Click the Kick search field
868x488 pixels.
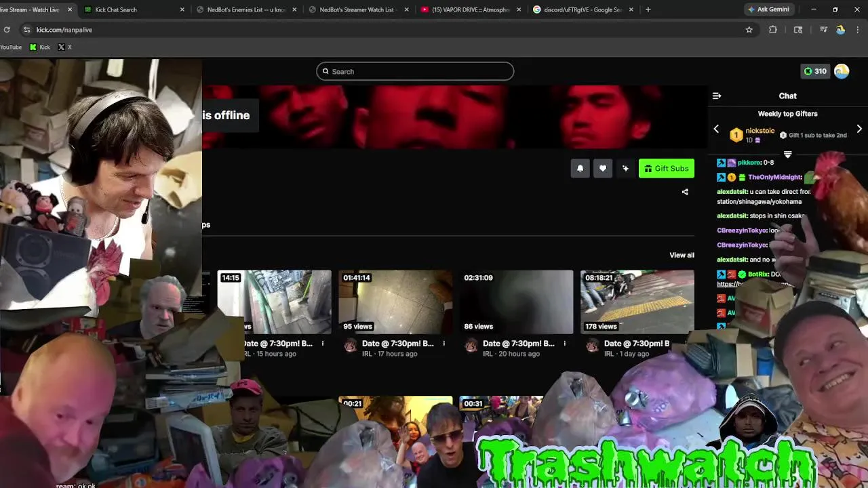pyautogui.click(x=415, y=71)
